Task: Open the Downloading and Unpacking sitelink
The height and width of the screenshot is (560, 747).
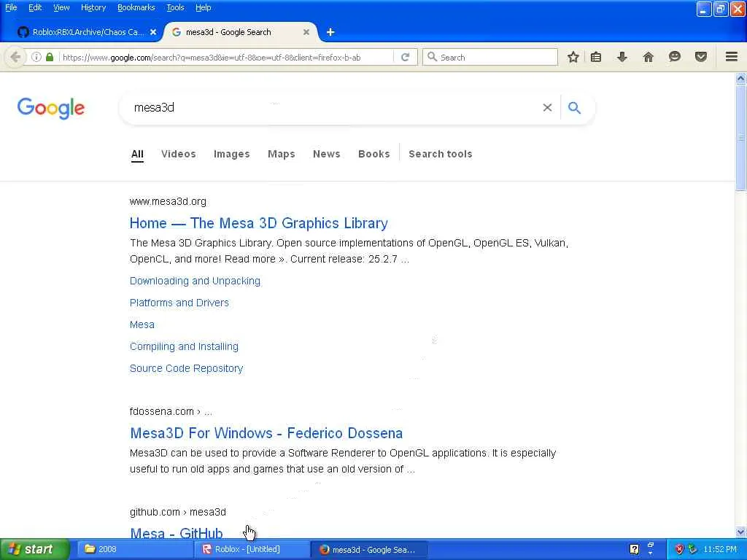Action: 195,281
